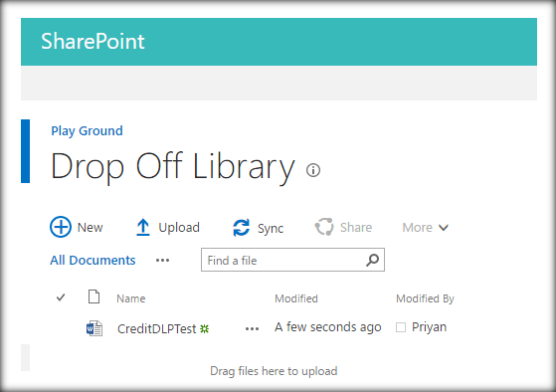The height and width of the screenshot is (392, 556).
Task: Tick the checkbox beside Priyan
Action: [401, 327]
